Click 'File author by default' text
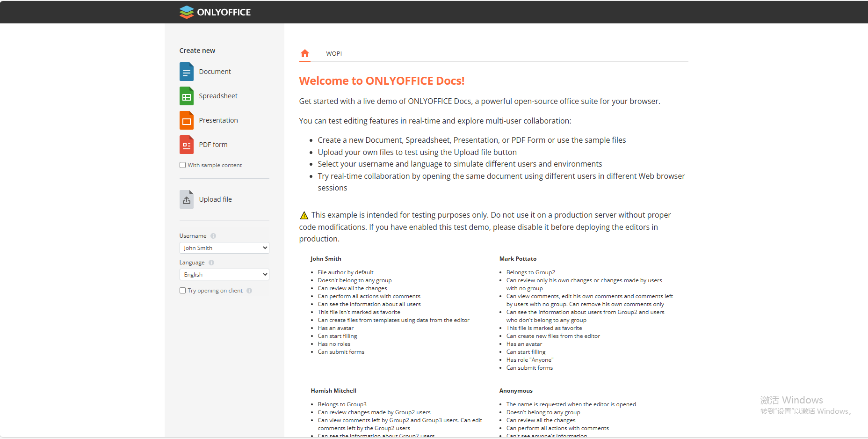 (346, 272)
